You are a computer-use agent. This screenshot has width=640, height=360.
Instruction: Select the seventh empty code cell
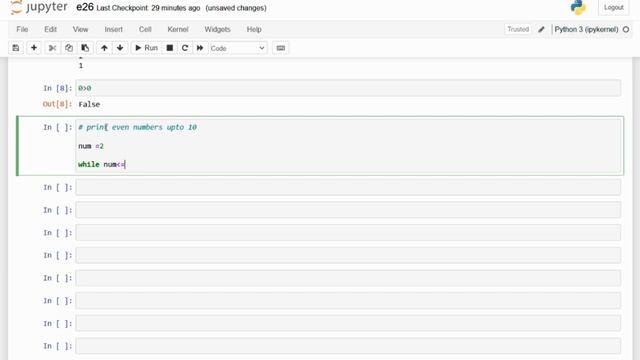click(x=348, y=323)
